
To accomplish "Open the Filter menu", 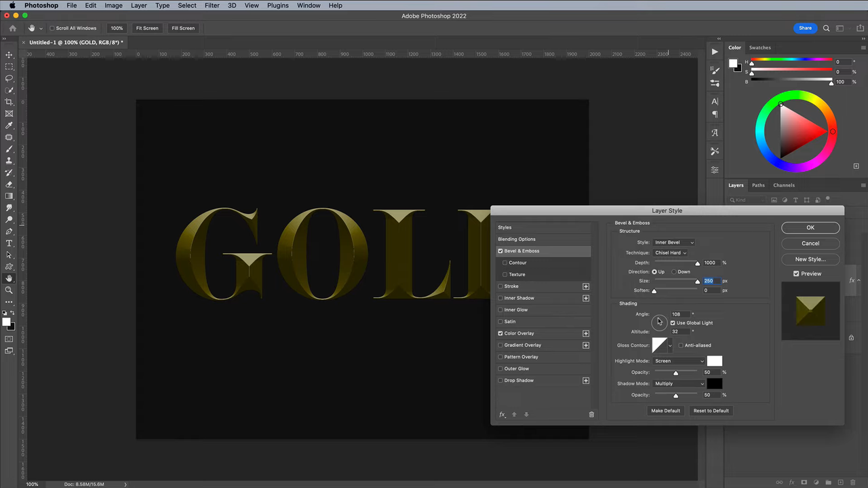I will pos(212,5).
